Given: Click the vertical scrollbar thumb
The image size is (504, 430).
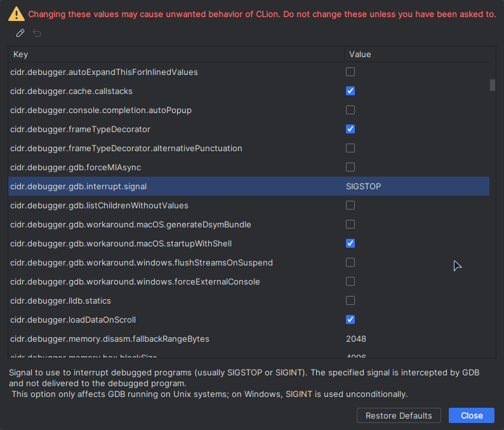Looking at the screenshot, I should pos(493,85).
